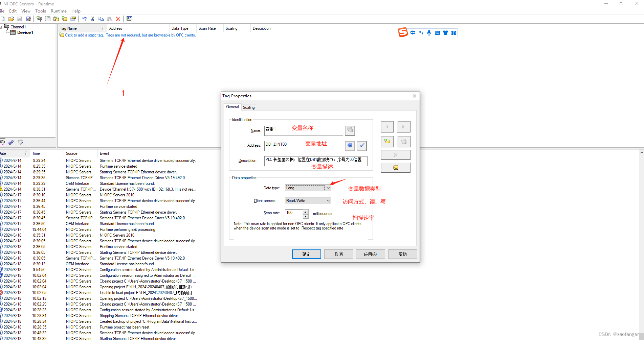Open address hints via the blue question mark icon

350,146
